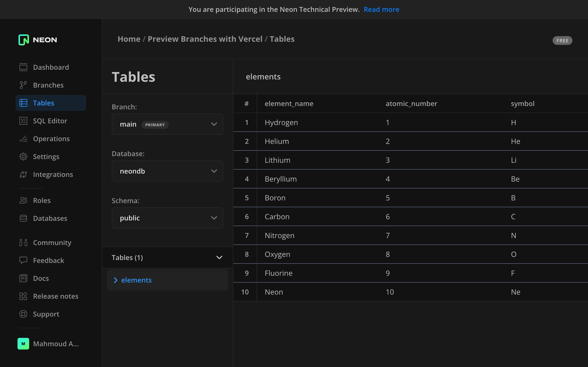Viewport: 588px width, 367px height.
Task: Go to Home in breadcrumb
Action: [x=129, y=39]
